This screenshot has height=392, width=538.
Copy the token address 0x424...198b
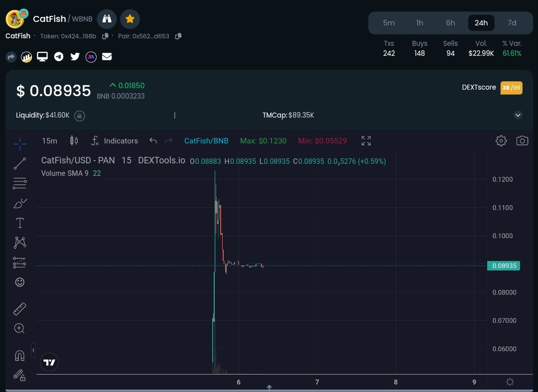(x=105, y=36)
